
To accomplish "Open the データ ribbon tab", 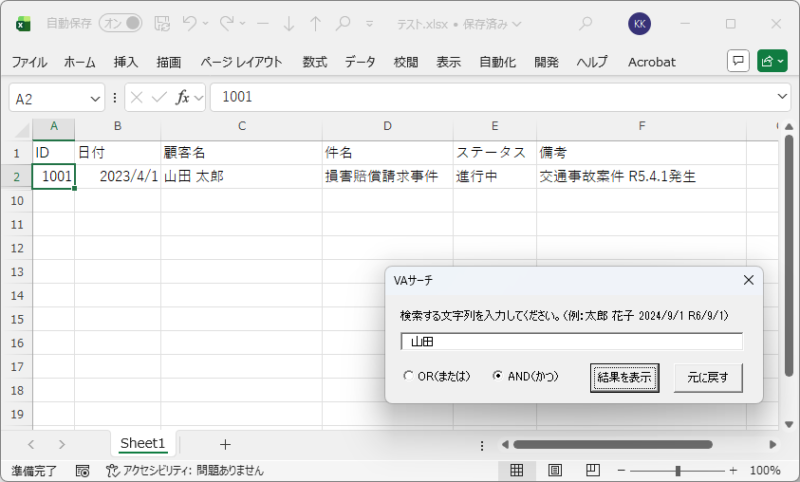I will [x=360, y=62].
